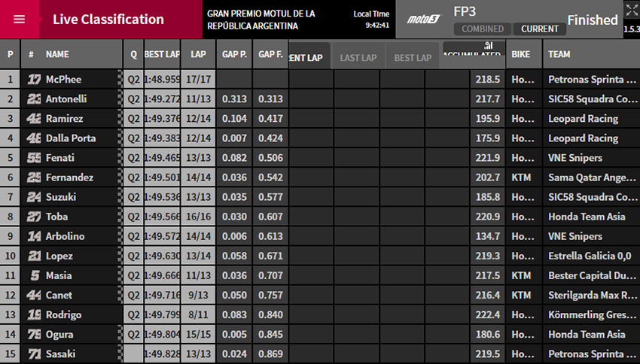Screen dimensions: 640x364
Task: Click Antonelli's number 23 icon
Action: coord(34,99)
